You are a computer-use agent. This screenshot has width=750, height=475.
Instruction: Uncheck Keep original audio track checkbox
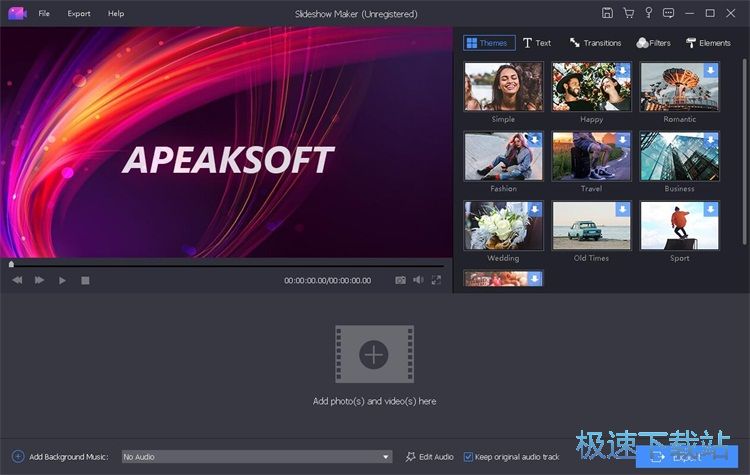click(x=468, y=457)
